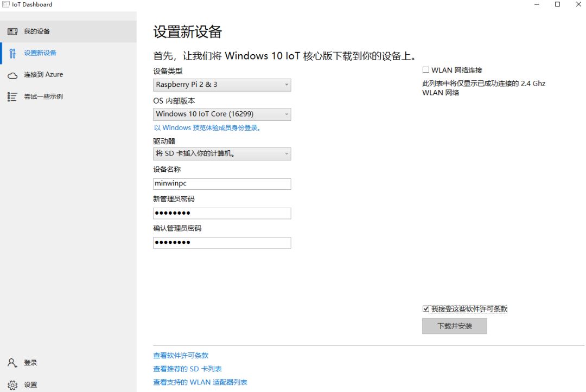Click the IoT Dashboard title bar icon
Image resolution: width=586 pixels, height=392 pixels.
5,4
